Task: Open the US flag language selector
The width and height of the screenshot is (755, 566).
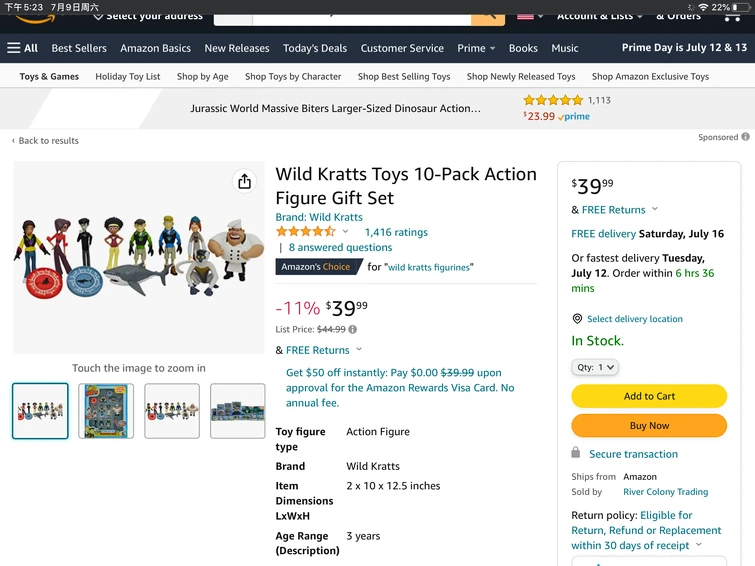Action: tap(530, 16)
